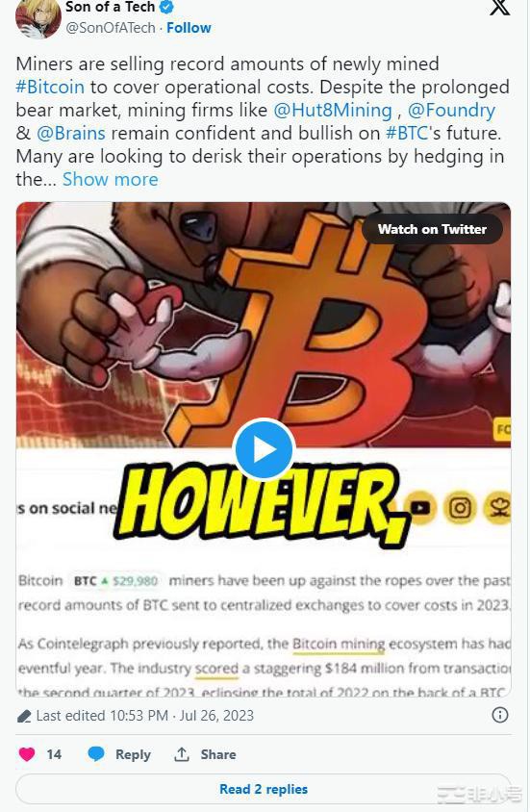Click the Instagram icon in video
530x812 pixels.
coord(460,508)
